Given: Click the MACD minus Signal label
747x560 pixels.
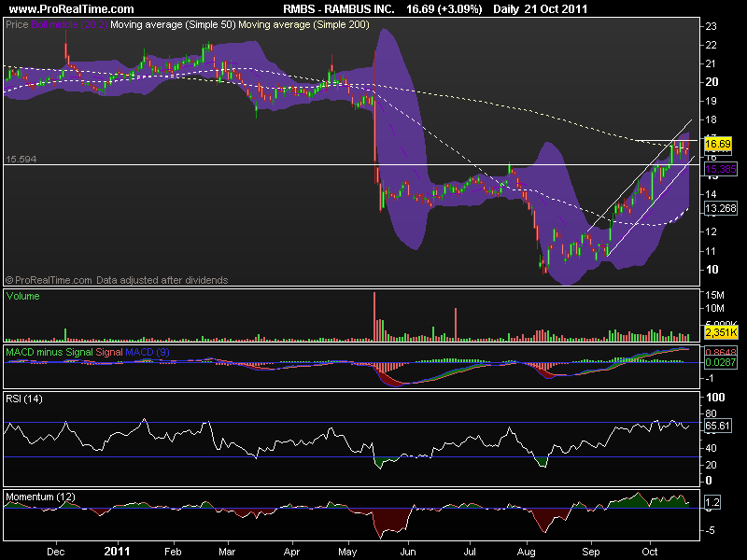Looking at the screenshot, I should tap(49, 352).
